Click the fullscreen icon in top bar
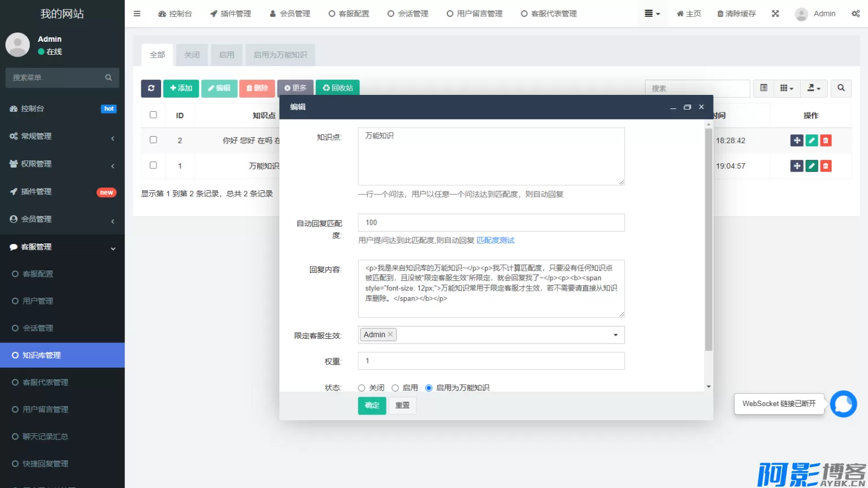 click(775, 14)
